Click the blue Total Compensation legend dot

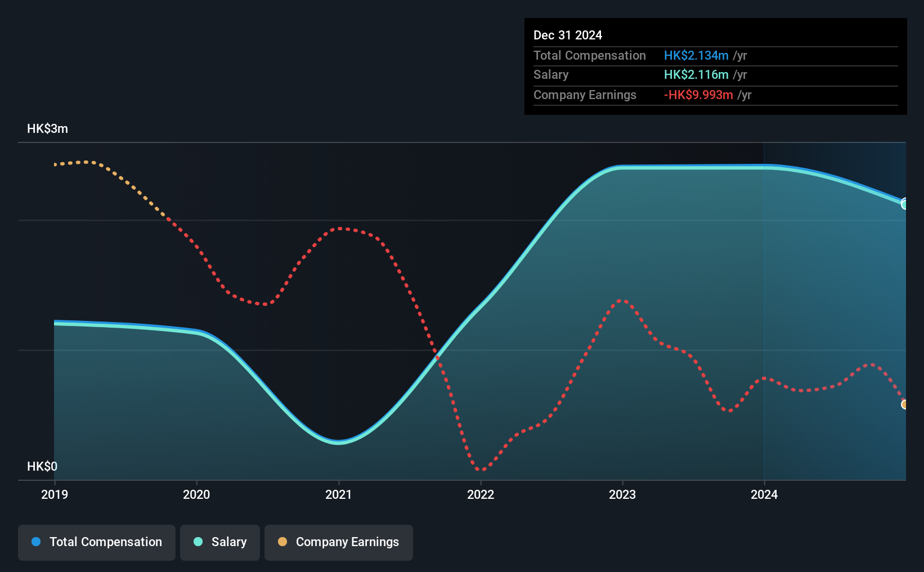click(x=36, y=542)
